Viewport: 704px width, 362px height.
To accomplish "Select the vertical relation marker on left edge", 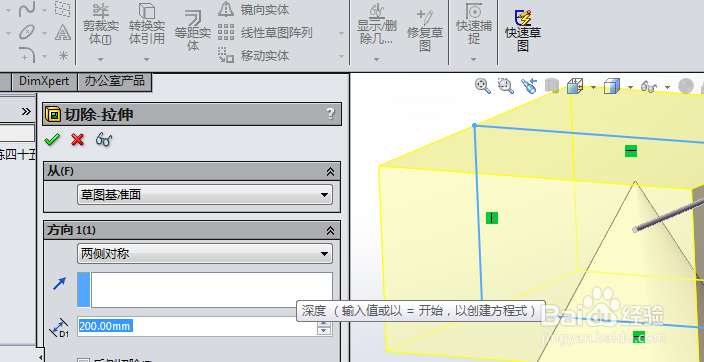I will 492,218.
